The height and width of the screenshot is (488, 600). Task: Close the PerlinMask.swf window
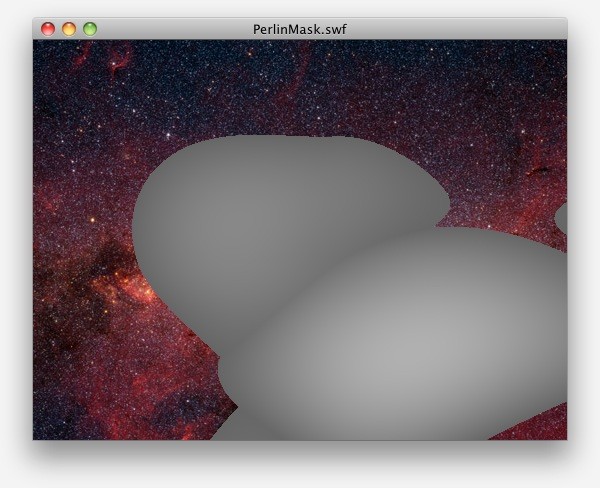pos(48,29)
